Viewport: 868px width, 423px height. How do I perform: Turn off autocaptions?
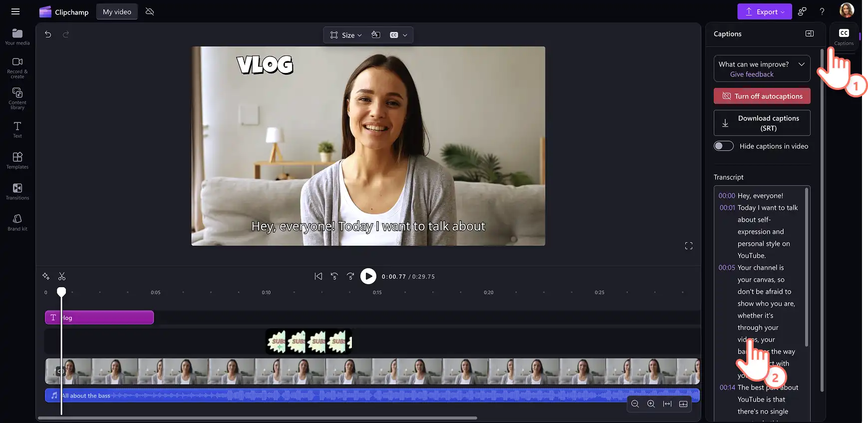click(762, 96)
